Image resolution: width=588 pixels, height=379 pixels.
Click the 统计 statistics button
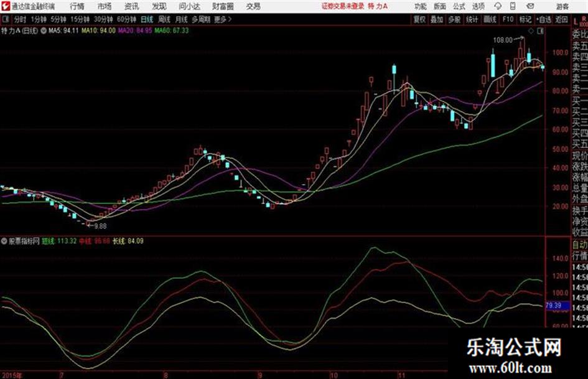pyautogui.click(x=472, y=19)
